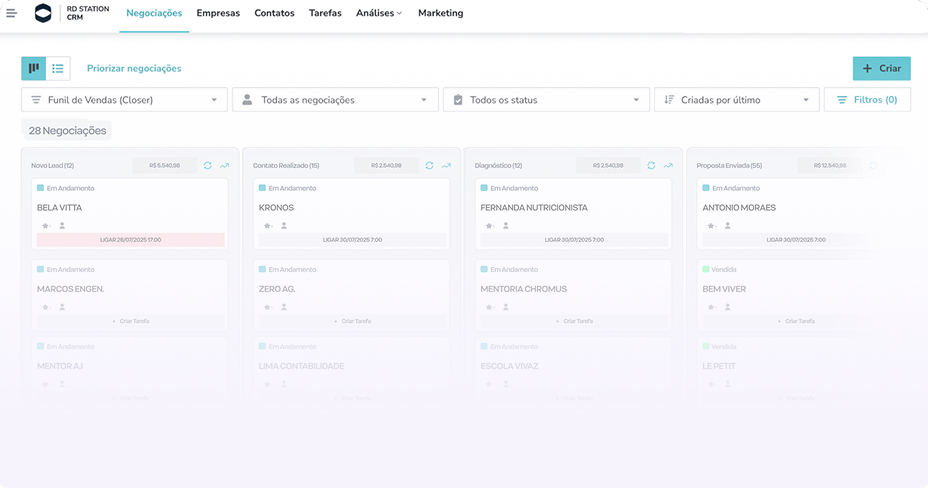Click star rating icon on BELA VITTA card
Image resolution: width=928 pixels, height=488 pixels.
pos(42,226)
